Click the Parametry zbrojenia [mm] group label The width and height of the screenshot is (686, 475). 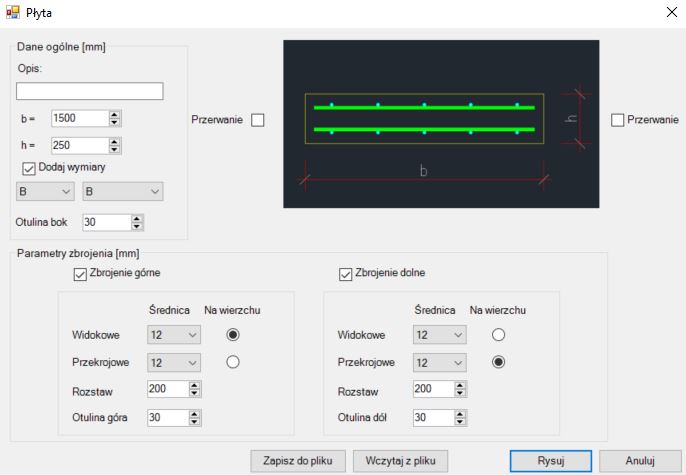(x=78, y=254)
